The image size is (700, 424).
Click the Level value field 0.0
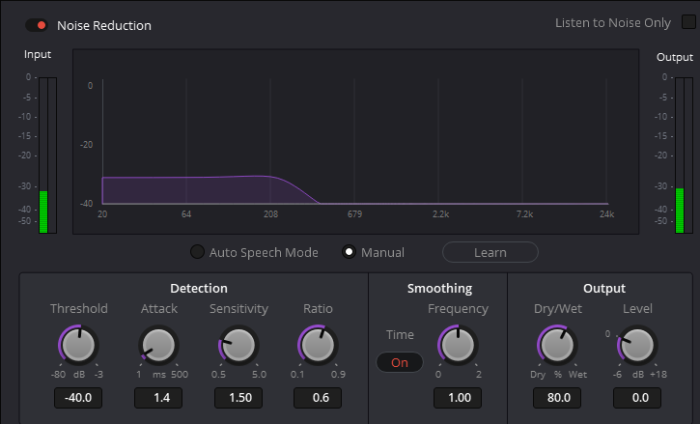(637, 398)
